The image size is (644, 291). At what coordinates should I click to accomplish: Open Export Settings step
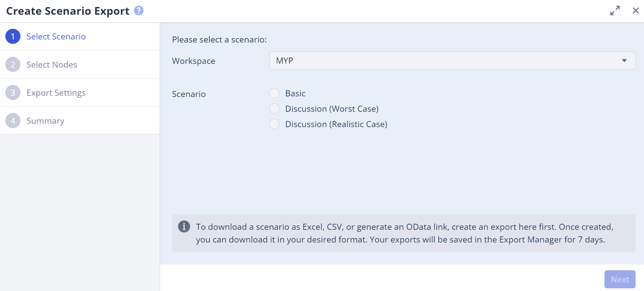click(x=56, y=93)
